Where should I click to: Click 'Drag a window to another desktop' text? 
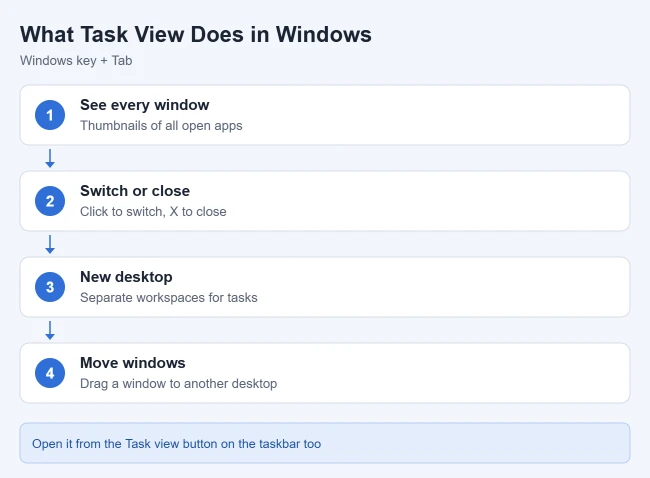pos(178,383)
